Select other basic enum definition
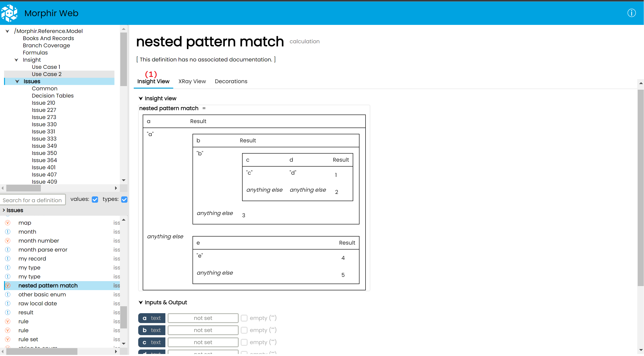The width and height of the screenshot is (644, 356). (x=42, y=295)
